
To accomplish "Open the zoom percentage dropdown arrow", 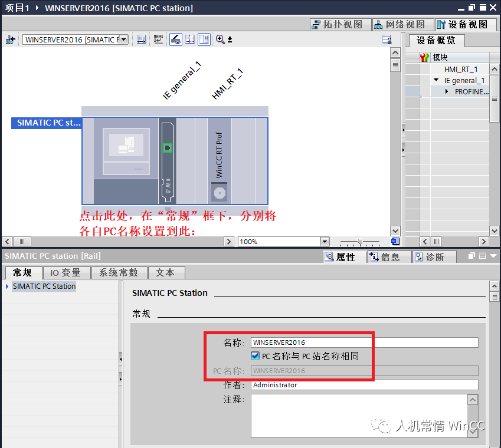I will click(x=325, y=242).
